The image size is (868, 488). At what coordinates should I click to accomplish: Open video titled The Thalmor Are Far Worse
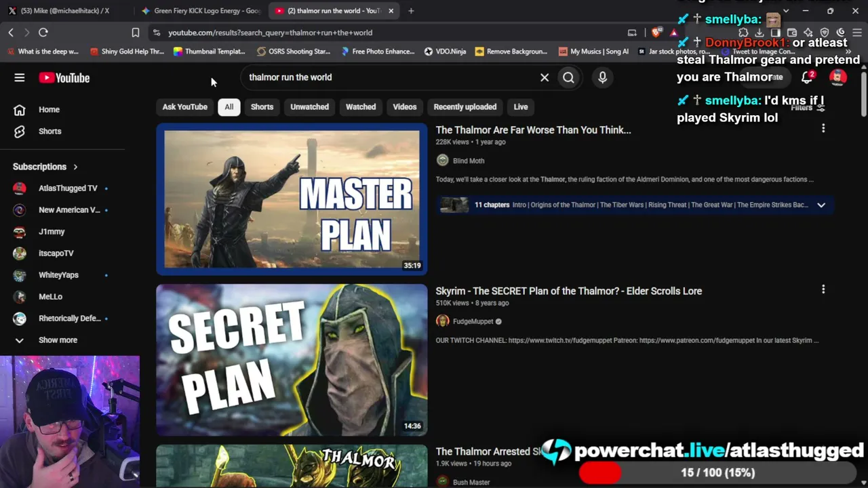click(533, 130)
